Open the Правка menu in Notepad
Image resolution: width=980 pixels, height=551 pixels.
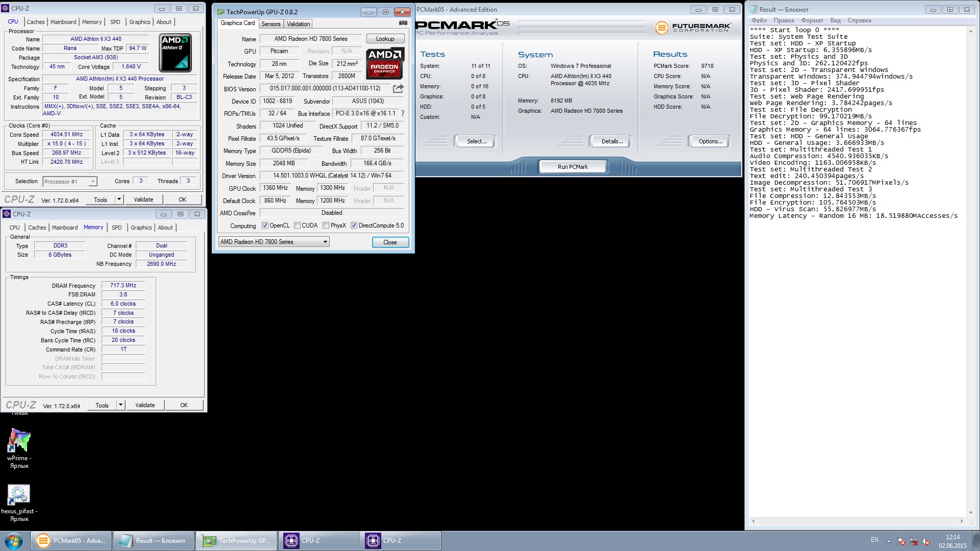[783, 20]
